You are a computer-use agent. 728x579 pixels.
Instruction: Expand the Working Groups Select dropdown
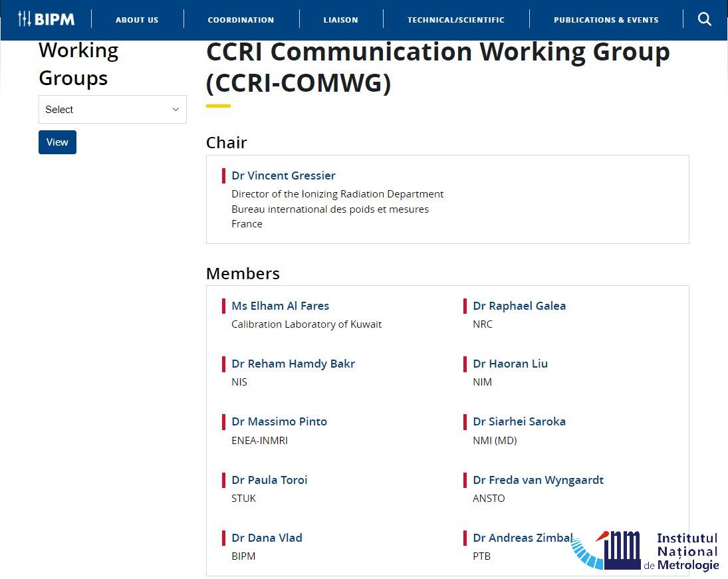(x=112, y=110)
